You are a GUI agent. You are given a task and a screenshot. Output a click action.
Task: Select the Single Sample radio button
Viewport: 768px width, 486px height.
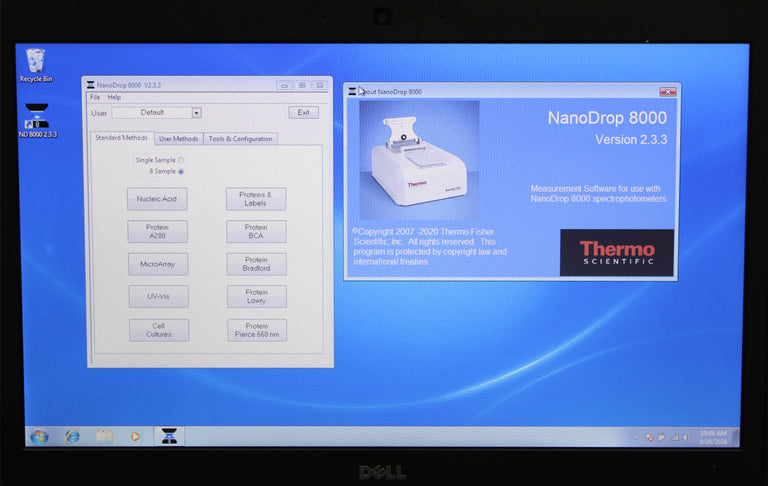pos(181,160)
